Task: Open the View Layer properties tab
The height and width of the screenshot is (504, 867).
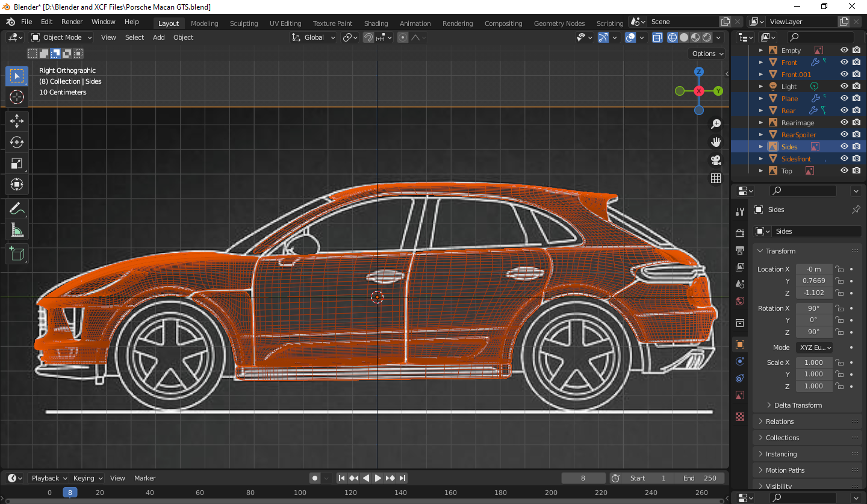Action: point(741,267)
